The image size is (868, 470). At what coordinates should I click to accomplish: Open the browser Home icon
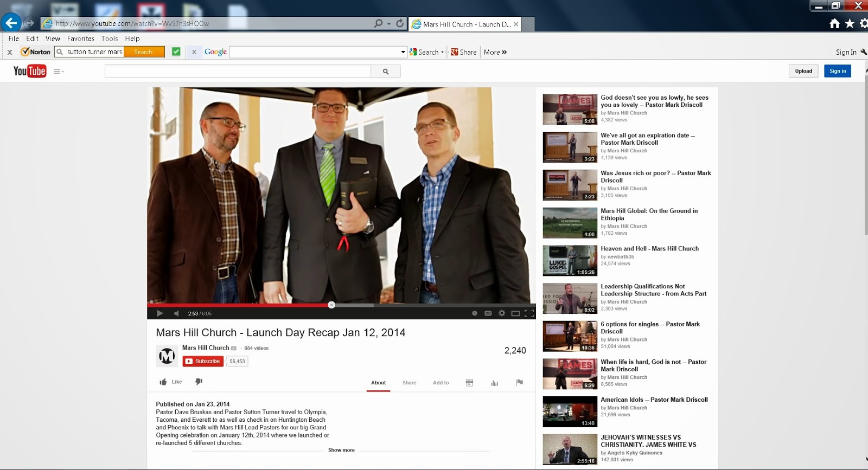click(835, 23)
